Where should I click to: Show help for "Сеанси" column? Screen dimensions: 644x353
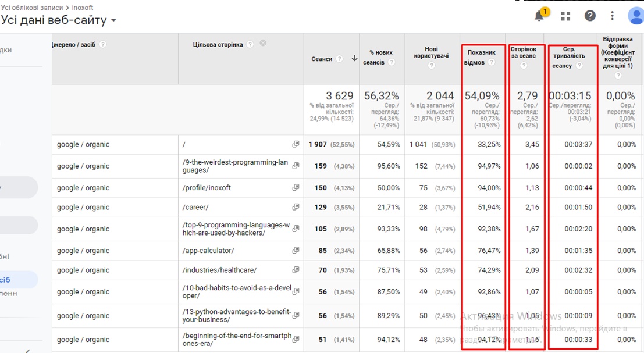339,59
